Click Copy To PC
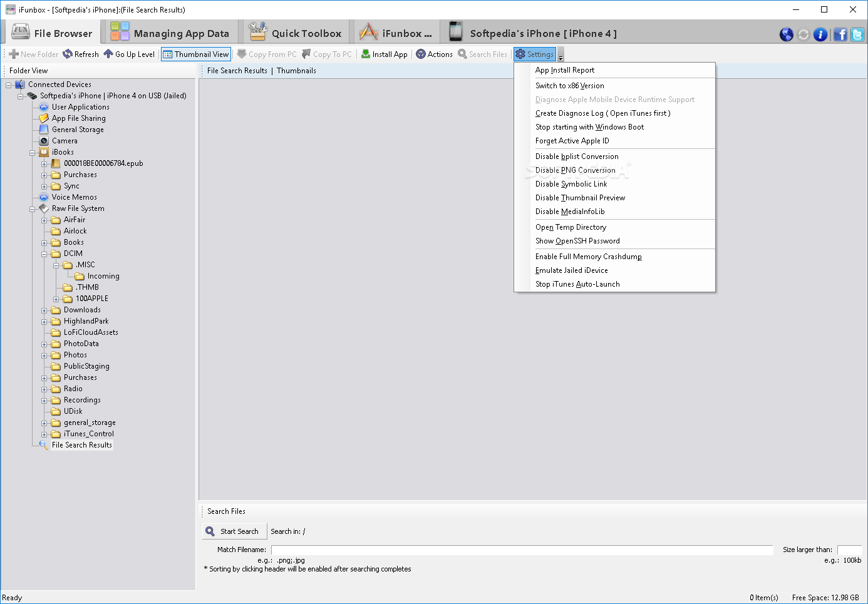868x604 pixels. tap(327, 54)
